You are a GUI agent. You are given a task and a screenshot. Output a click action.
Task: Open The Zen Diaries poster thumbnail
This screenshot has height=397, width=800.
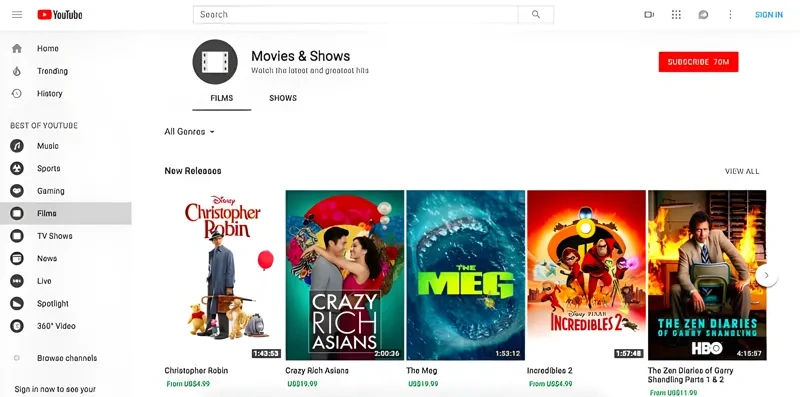click(x=707, y=275)
